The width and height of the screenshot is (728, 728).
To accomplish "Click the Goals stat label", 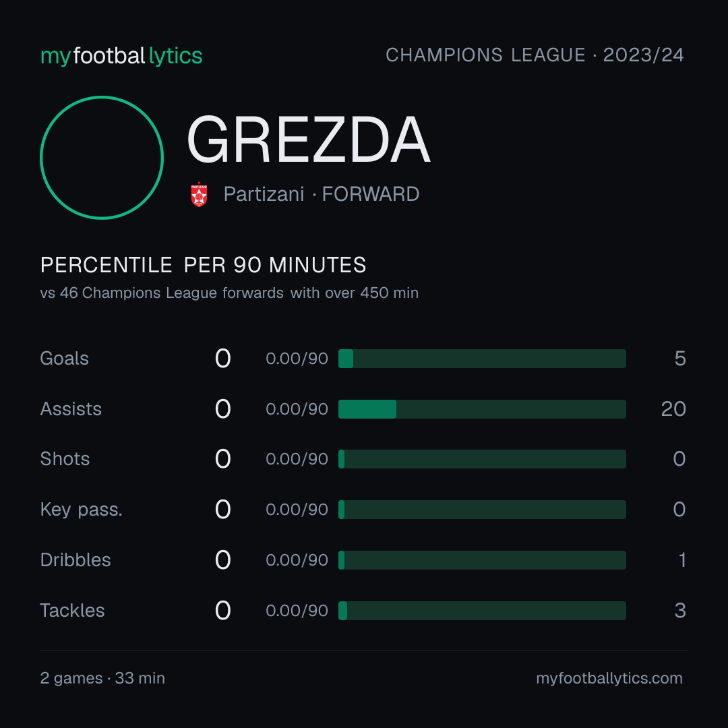I will pos(65,359).
